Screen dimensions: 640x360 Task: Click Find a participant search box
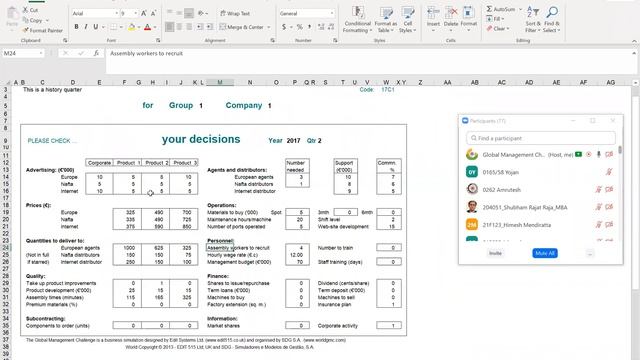click(541, 138)
